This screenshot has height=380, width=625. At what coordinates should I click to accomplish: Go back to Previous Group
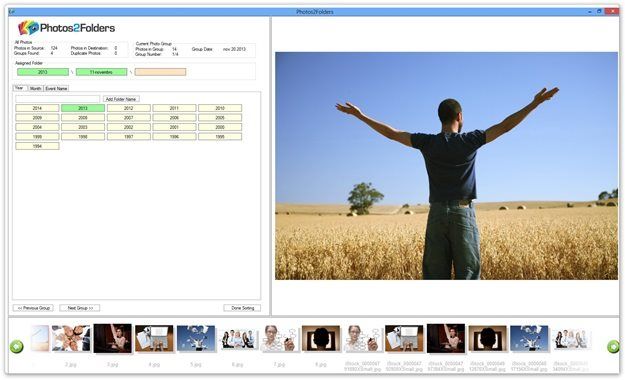pos(33,308)
